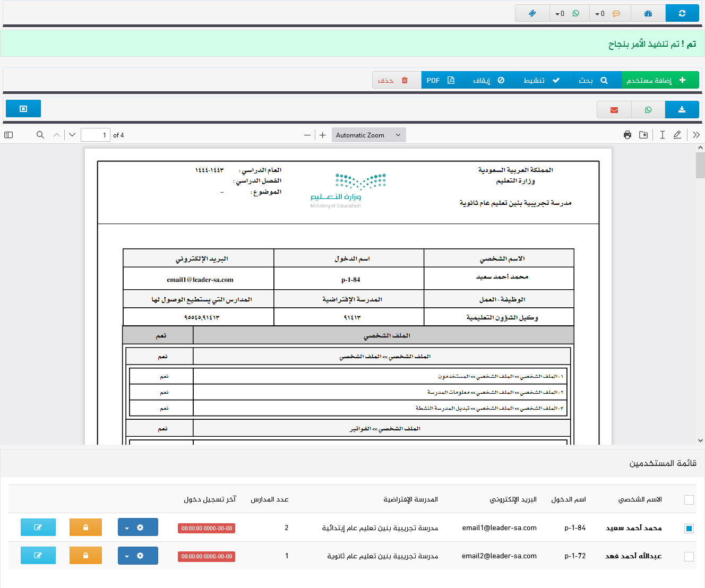Click the green إضافة مستخدم button
This screenshot has height=588, width=705.
pyautogui.click(x=660, y=80)
